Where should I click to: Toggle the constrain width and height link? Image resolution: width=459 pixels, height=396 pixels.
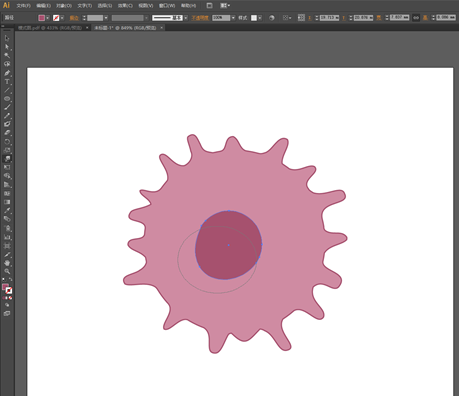click(x=416, y=18)
